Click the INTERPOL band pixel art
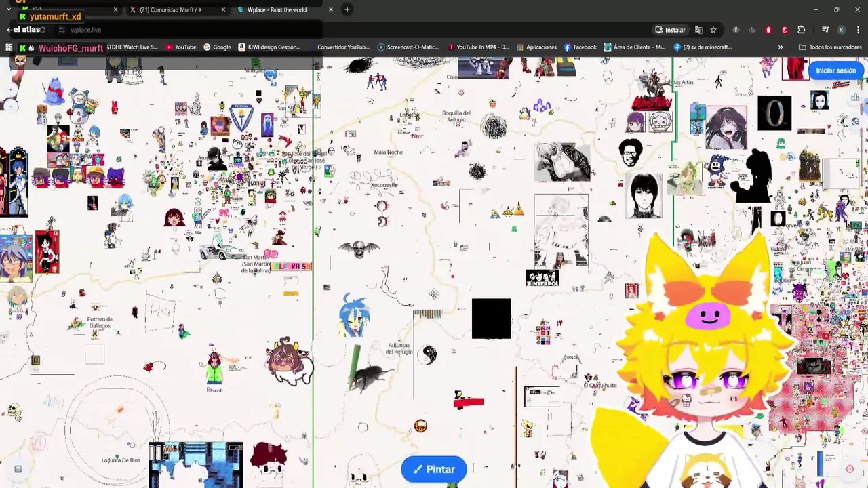Viewport: 868px width, 488px height. click(x=542, y=278)
